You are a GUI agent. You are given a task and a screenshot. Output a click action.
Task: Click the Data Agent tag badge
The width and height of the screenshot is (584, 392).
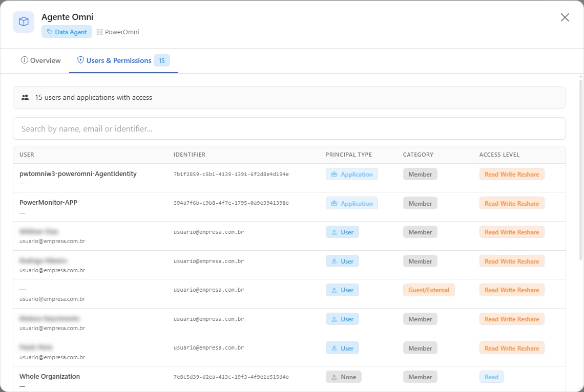67,32
